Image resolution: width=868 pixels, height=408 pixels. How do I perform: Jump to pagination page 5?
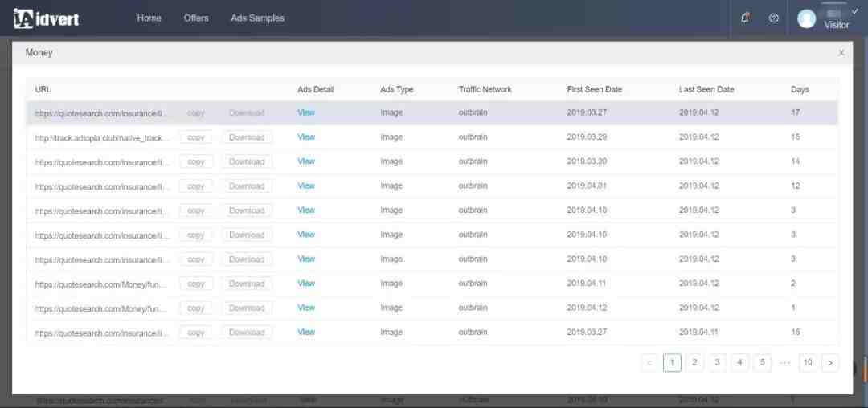click(x=762, y=363)
